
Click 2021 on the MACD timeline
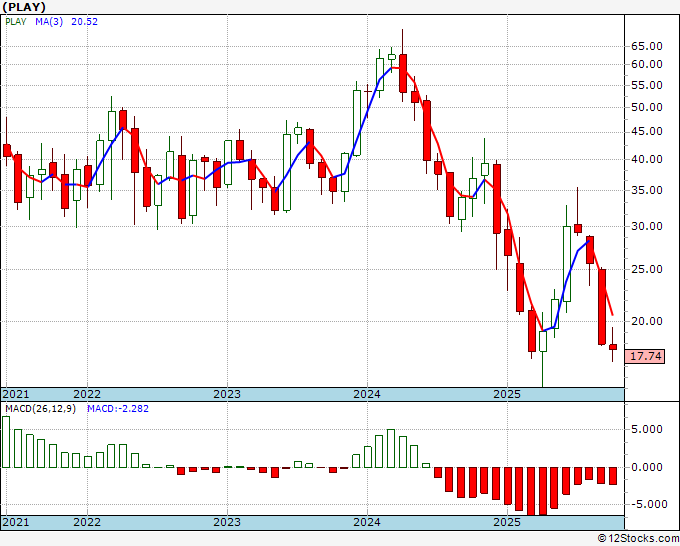pos(16,522)
